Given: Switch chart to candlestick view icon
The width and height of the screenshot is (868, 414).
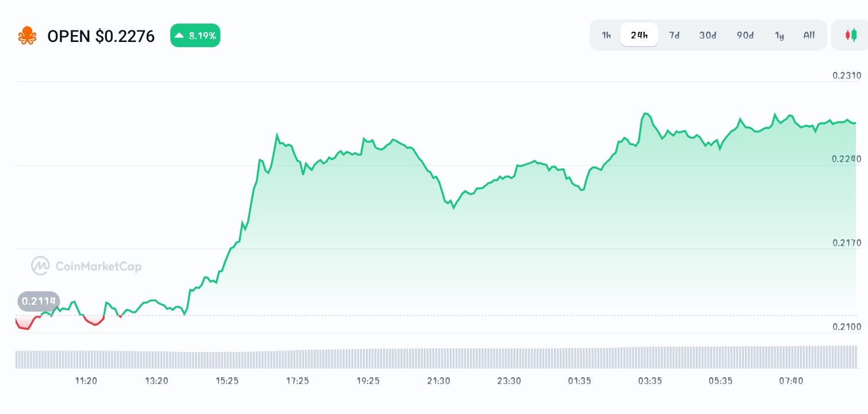Looking at the screenshot, I should point(851,35).
